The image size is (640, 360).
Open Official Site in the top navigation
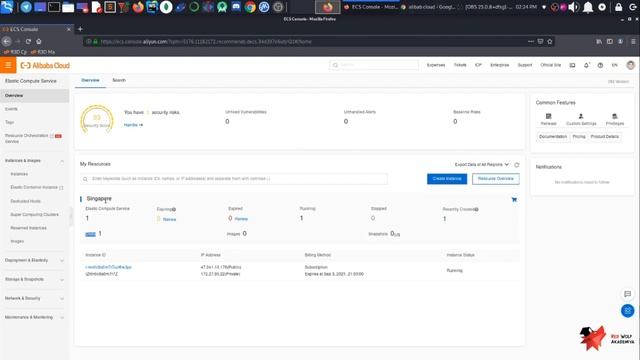[551, 65]
